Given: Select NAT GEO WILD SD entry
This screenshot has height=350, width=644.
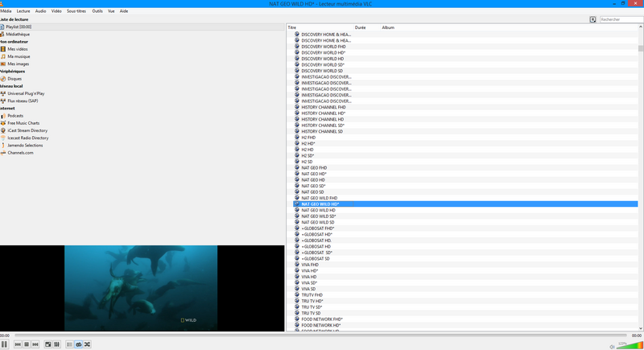Looking at the screenshot, I should click(x=318, y=222).
